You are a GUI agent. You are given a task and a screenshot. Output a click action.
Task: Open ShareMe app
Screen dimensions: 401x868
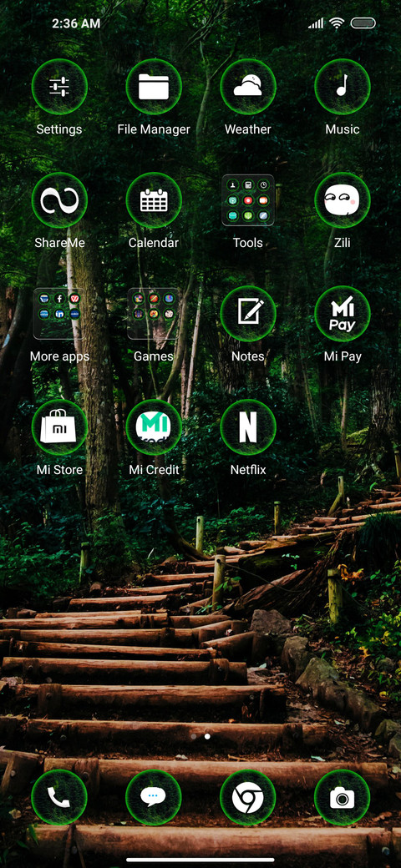(59, 200)
